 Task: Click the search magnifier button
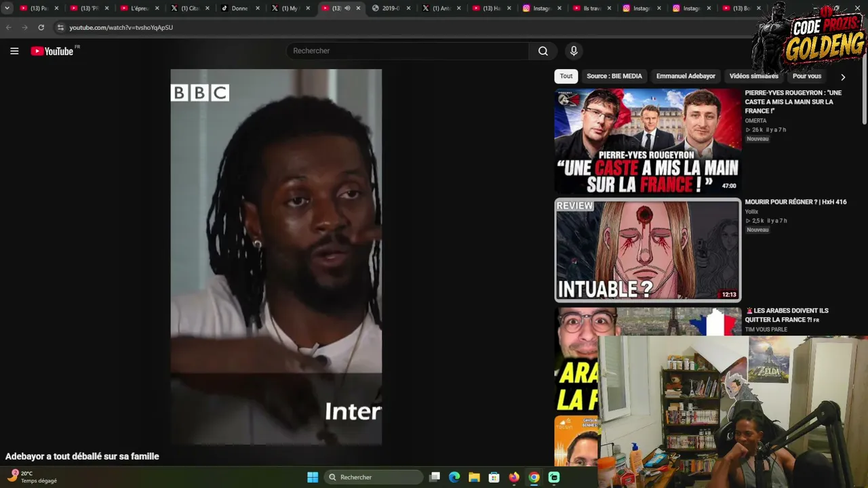[543, 51]
